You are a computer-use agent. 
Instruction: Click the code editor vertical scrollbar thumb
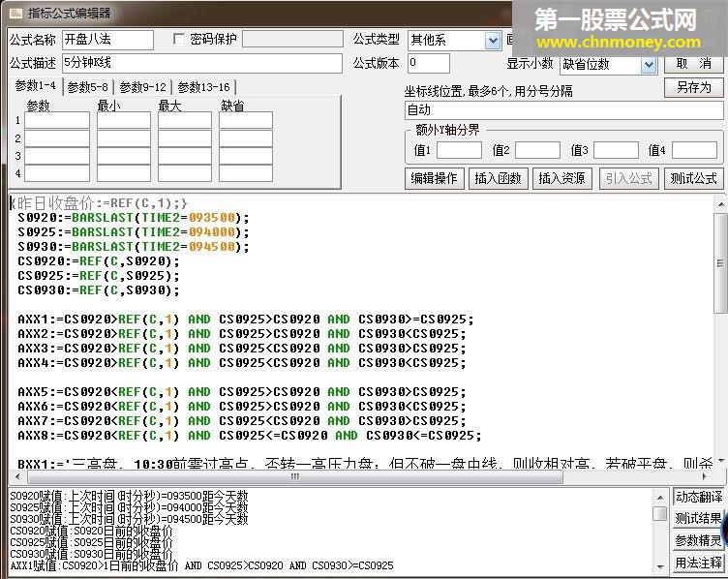pyautogui.click(x=720, y=263)
